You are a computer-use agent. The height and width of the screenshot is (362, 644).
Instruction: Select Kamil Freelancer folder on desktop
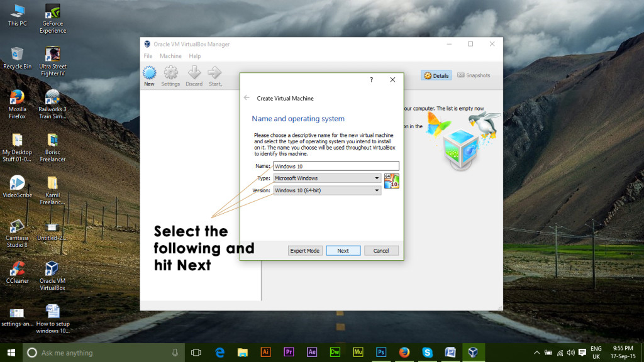(x=53, y=190)
